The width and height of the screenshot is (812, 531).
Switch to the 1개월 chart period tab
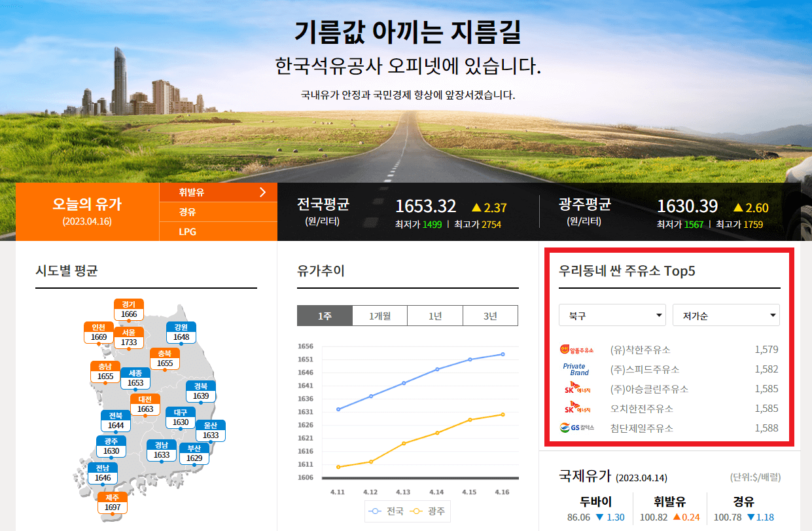point(380,315)
